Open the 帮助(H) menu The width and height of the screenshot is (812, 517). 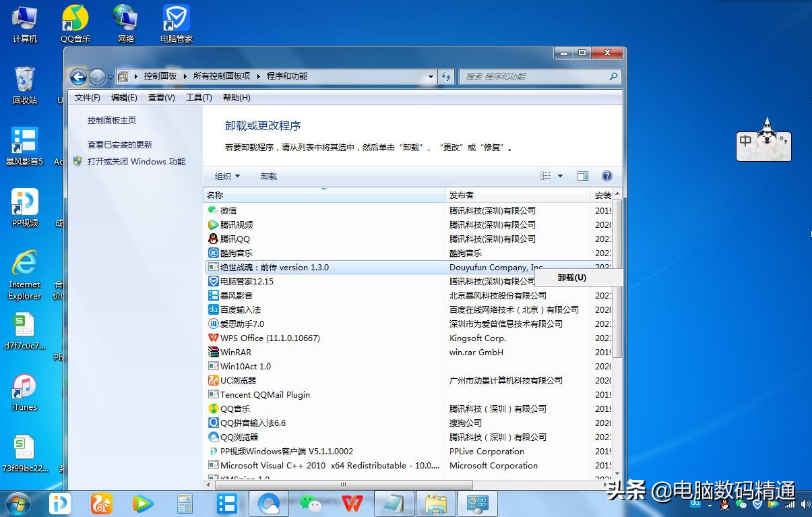tap(237, 98)
